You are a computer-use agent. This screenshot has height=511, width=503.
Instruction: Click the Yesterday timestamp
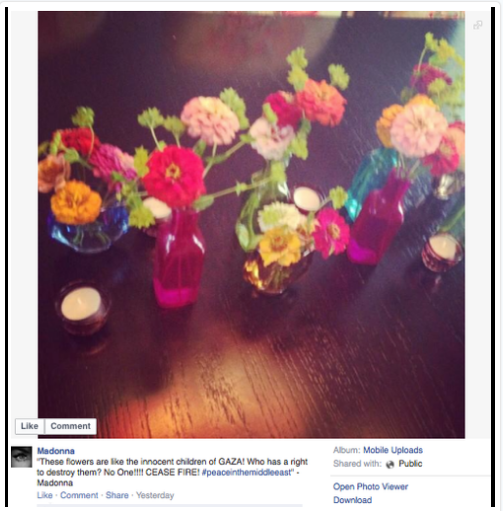tap(155, 495)
